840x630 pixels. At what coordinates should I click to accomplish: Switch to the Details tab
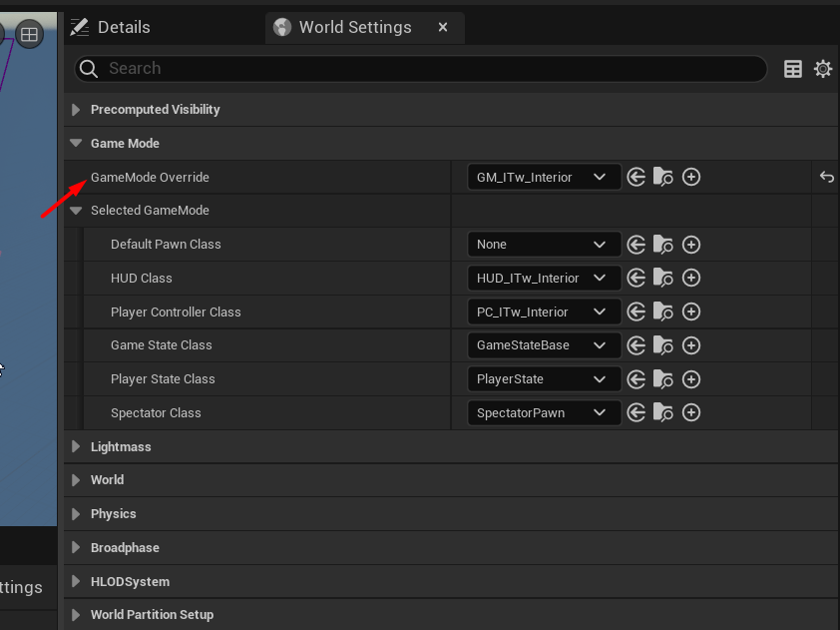pyautogui.click(x=112, y=27)
